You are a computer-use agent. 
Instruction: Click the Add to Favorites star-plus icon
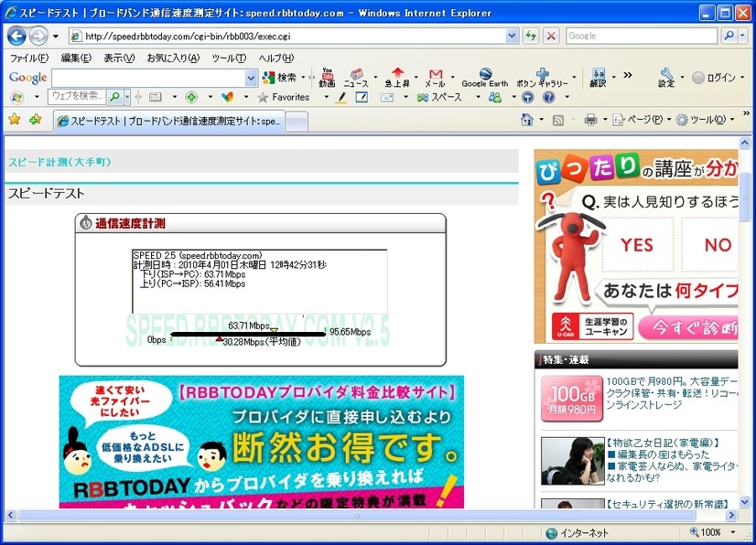click(x=35, y=119)
